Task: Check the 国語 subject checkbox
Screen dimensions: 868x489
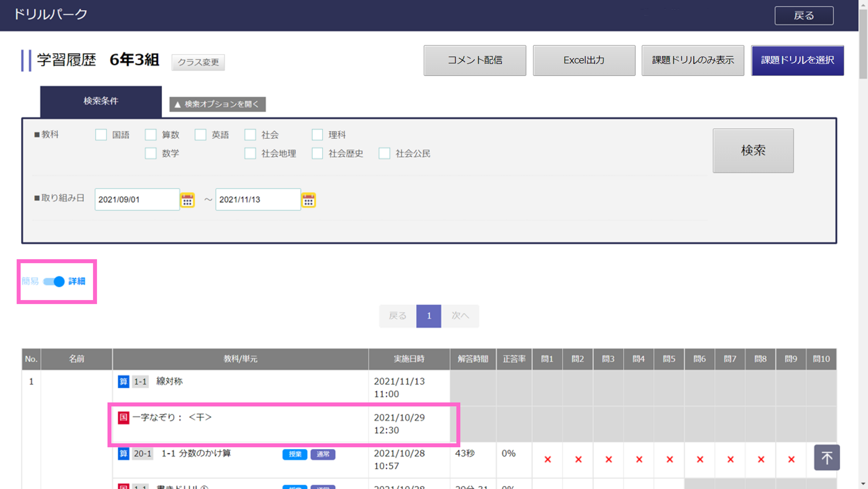Action: pyautogui.click(x=101, y=135)
